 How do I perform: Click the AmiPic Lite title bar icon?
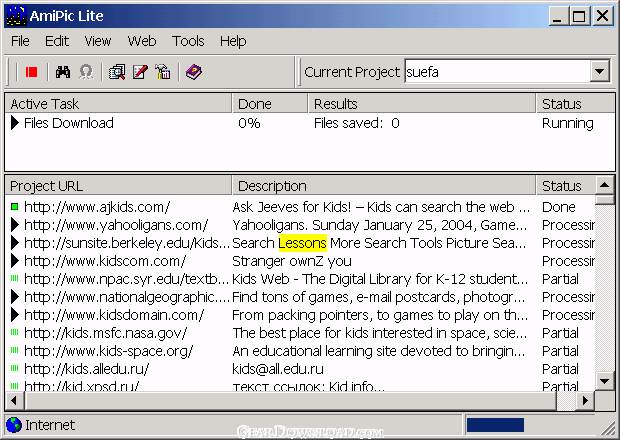point(16,16)
